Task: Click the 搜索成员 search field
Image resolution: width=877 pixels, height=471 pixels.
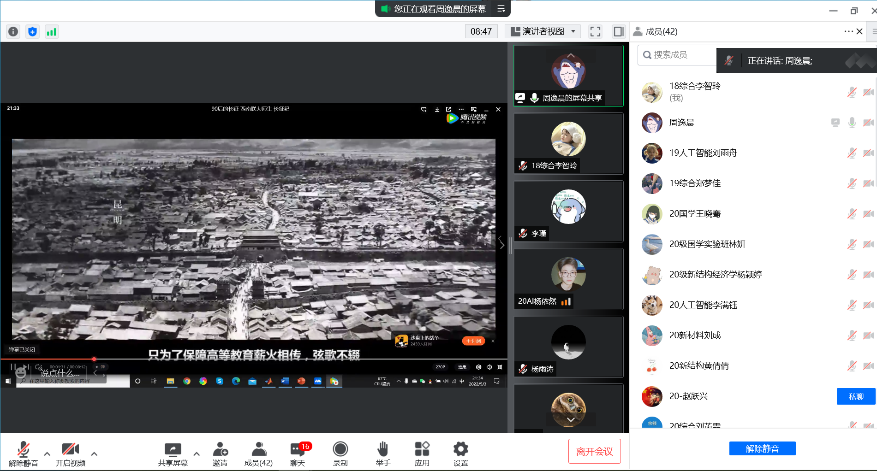Action: point(677,55)
